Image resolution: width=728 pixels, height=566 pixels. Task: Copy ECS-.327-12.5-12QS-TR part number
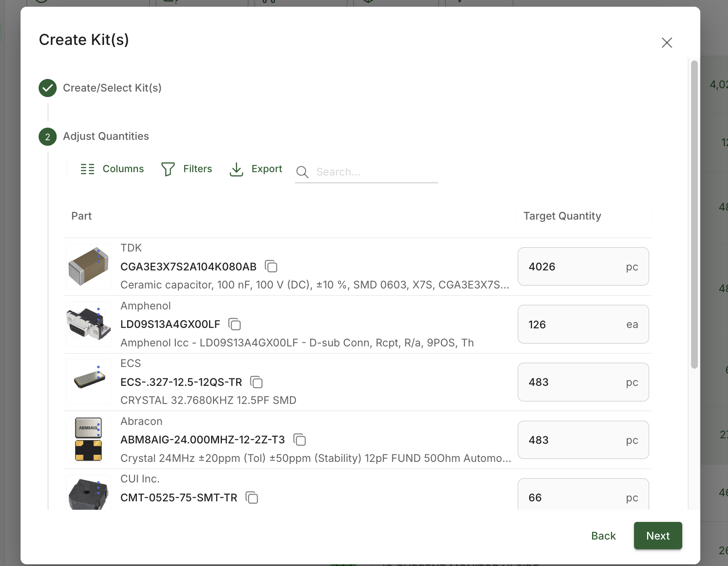coord(256,382)
